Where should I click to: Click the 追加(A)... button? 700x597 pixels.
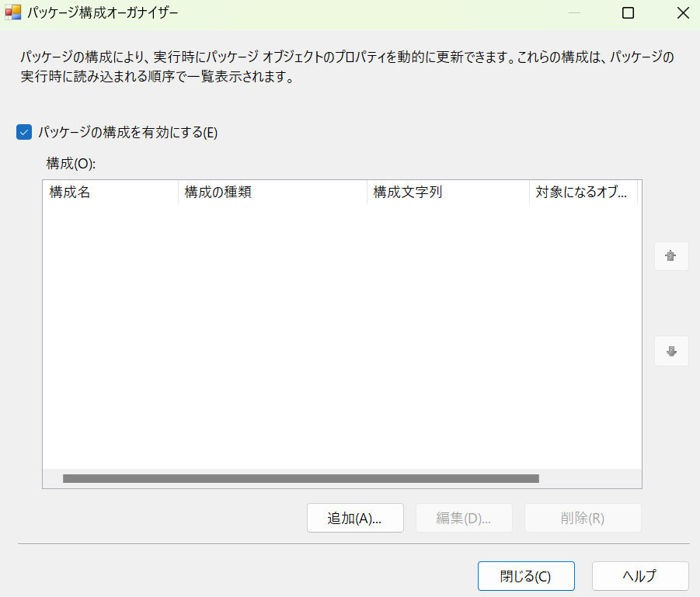coord(355,518)
